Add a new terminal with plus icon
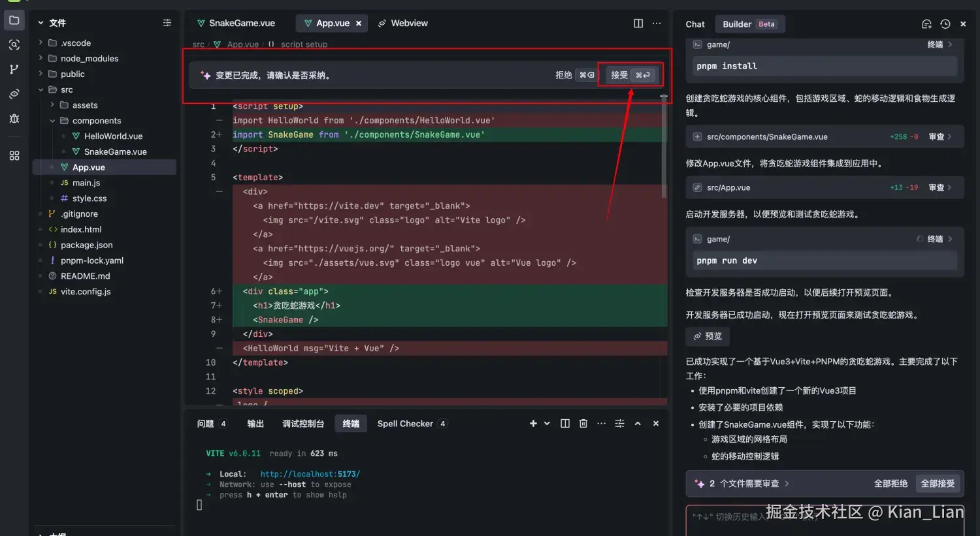 533,424
